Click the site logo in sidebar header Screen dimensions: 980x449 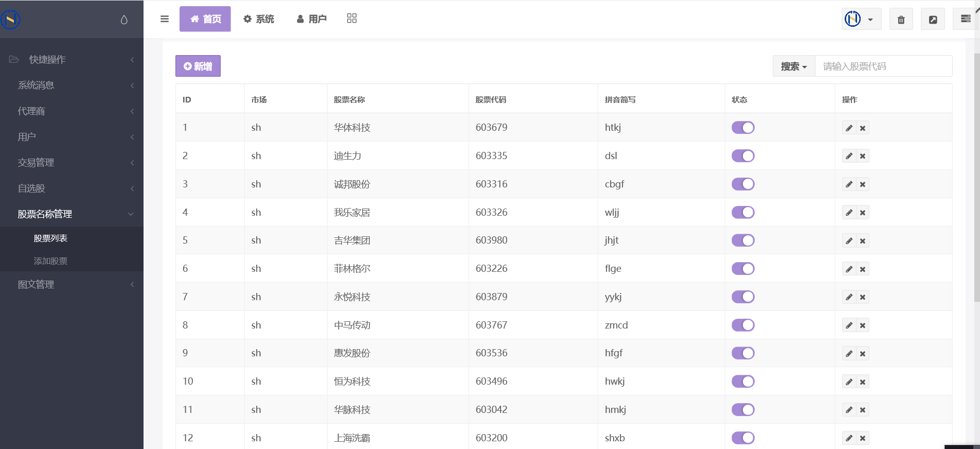point(10,20)
